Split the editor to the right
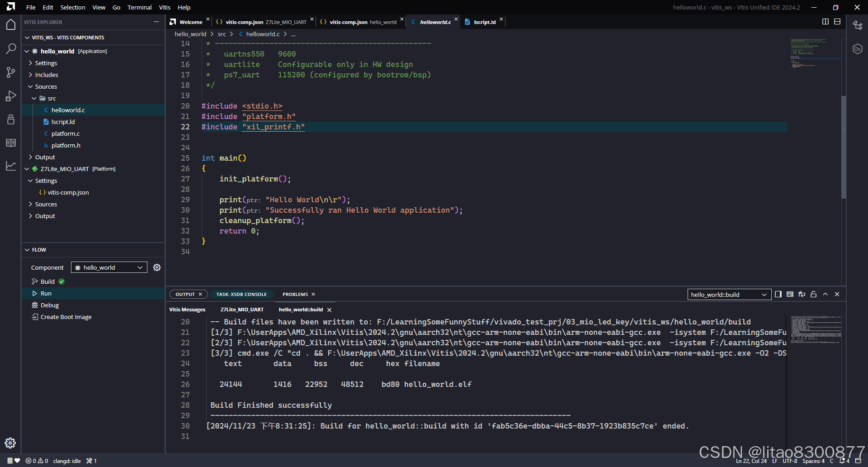The image size is (868, 467). click(826, 22)
